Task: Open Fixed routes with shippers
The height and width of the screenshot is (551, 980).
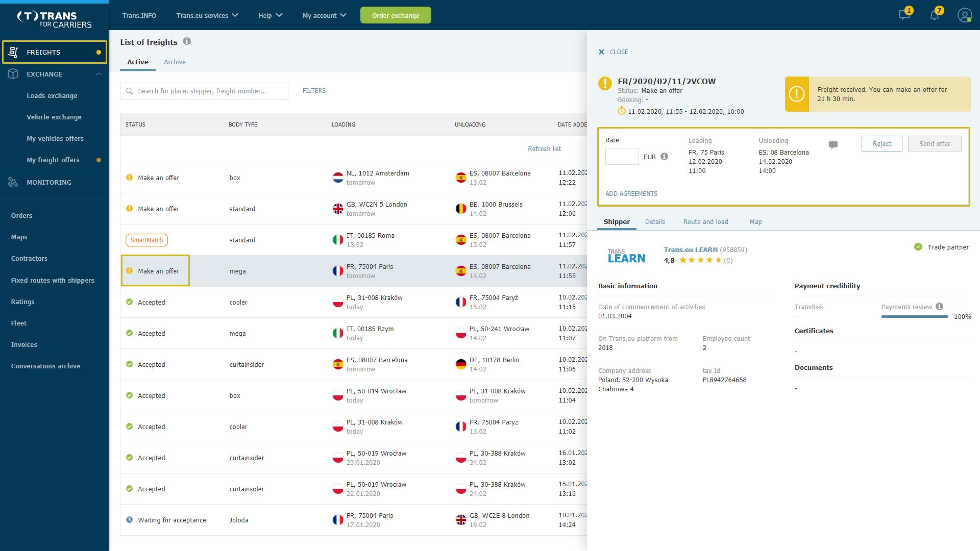Action: 53,280
